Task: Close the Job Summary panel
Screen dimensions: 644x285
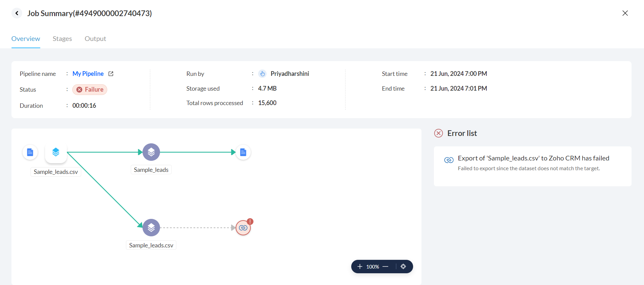Action: pos(625,13)
